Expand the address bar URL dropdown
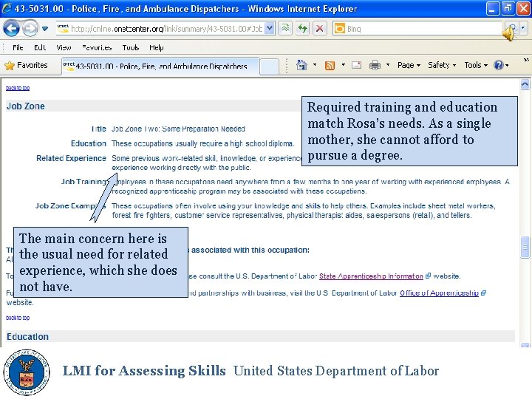 pos(270,29)
